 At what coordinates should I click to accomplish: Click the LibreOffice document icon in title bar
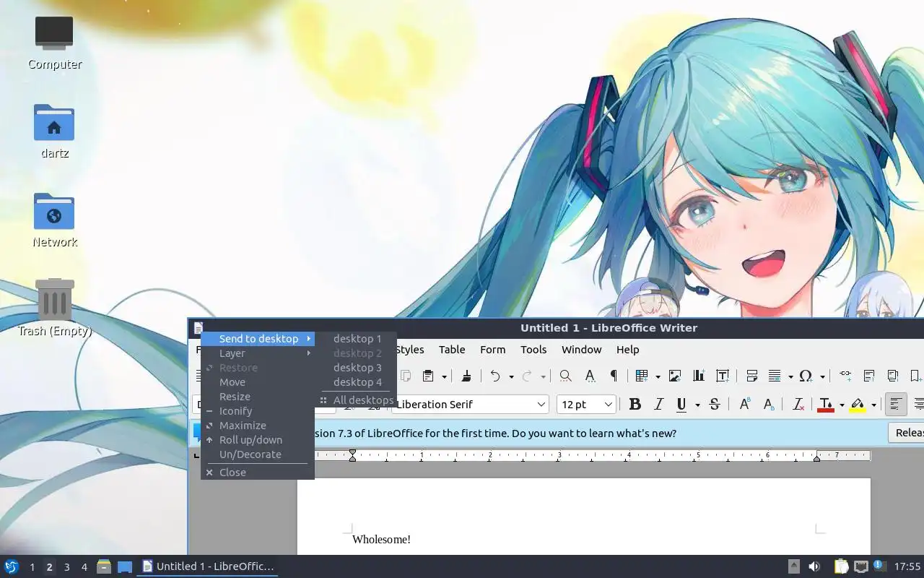tap(199, 328)
